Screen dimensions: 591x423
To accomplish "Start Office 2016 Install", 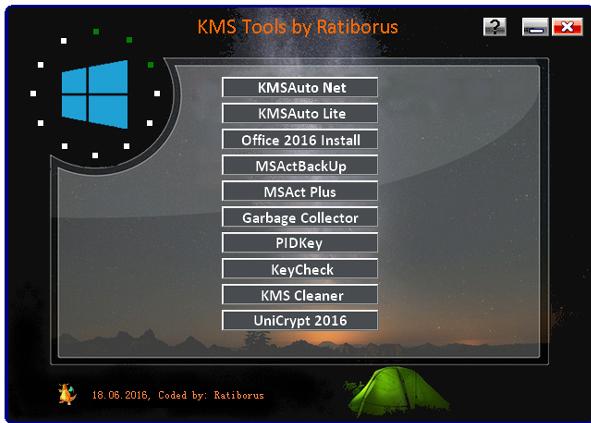I will [x=300, y=140].
